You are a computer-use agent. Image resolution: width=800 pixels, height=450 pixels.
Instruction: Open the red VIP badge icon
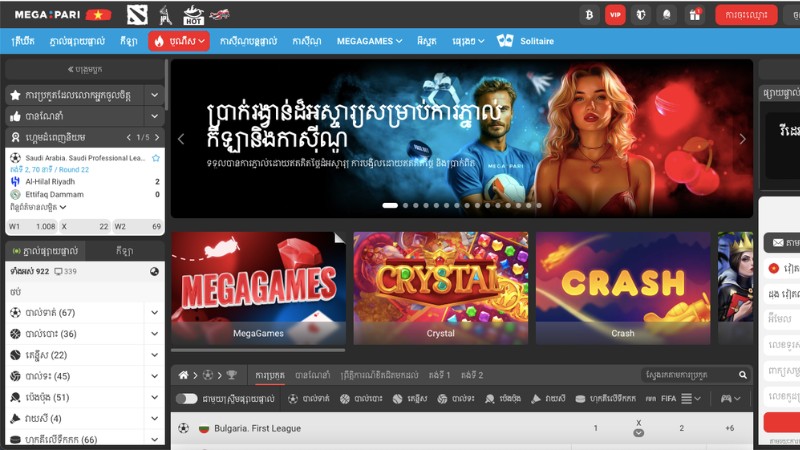[615, 15]
